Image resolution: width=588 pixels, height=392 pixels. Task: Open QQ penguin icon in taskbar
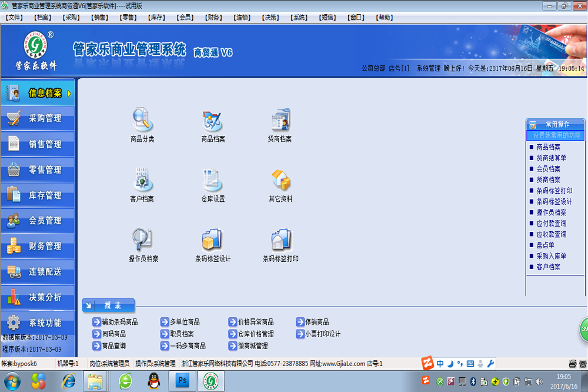pyautogui.click(x=153, y=381)
